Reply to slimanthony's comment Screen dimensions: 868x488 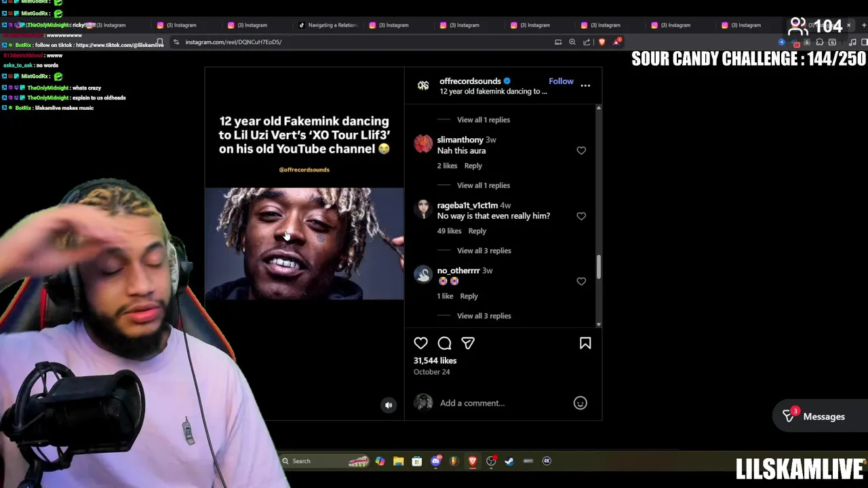pyautogui.click(x=473, y=166)
